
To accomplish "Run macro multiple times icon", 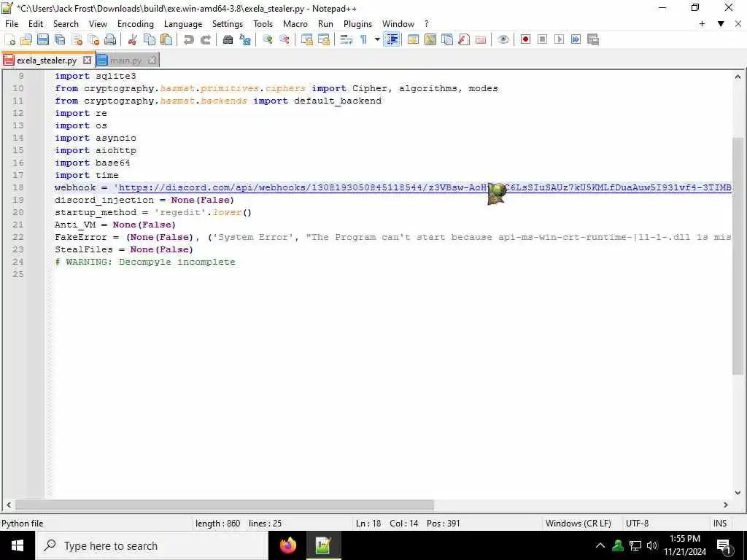I will (576, 39).
